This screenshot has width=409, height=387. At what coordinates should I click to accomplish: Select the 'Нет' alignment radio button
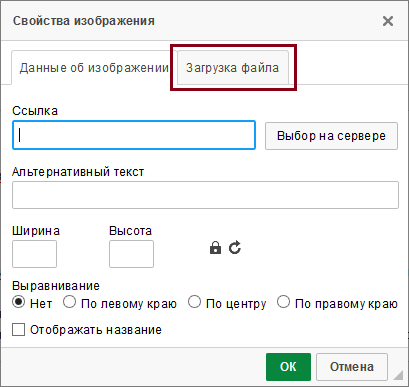point(18,302)
